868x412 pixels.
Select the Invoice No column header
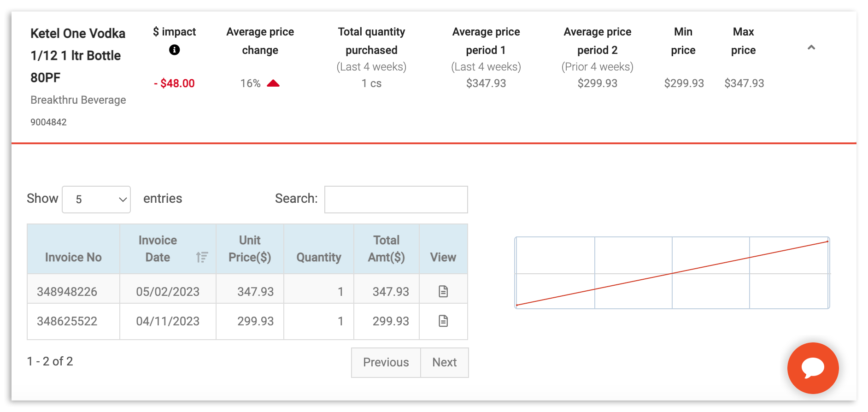coord(73,257)
